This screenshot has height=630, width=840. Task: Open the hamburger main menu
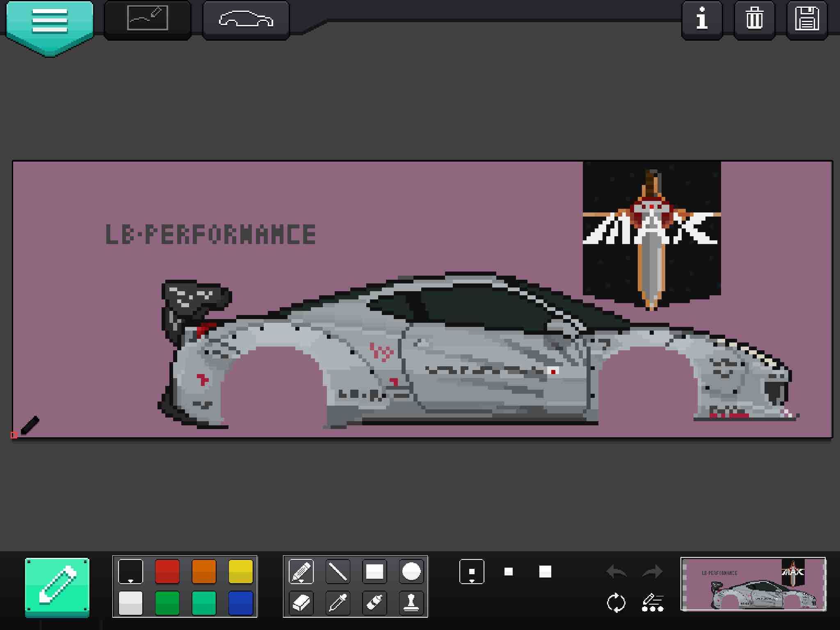50,27
